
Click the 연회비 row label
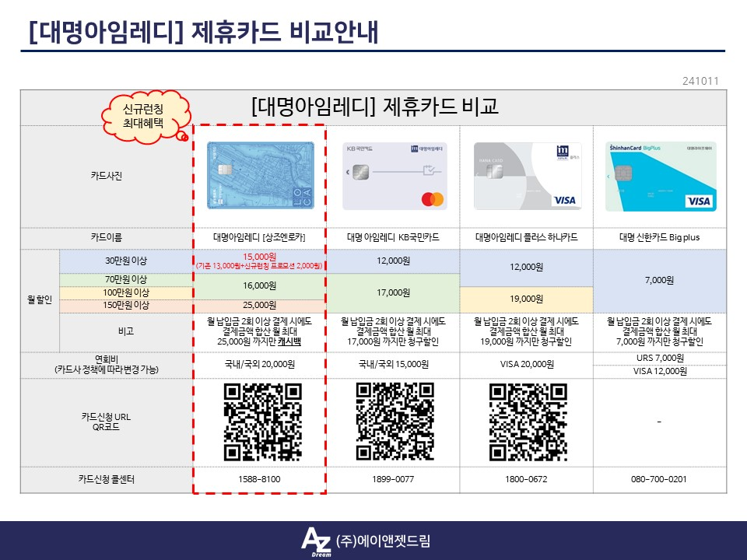(107, 364)
